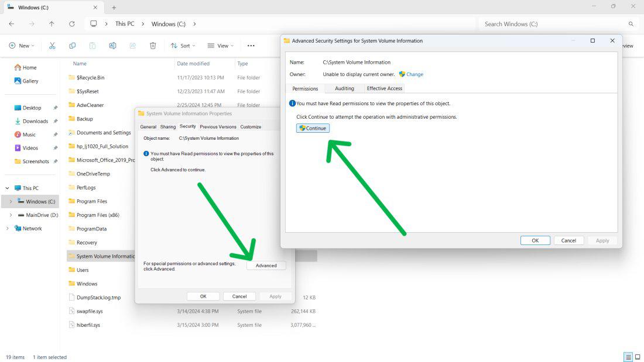Go back with the back arrow
The width and height of the screenshot is (644, 362).
click(x=12, y=24)
